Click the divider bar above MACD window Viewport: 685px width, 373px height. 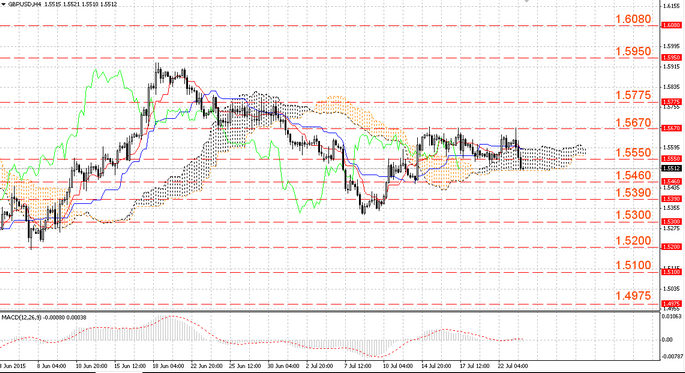329,311
